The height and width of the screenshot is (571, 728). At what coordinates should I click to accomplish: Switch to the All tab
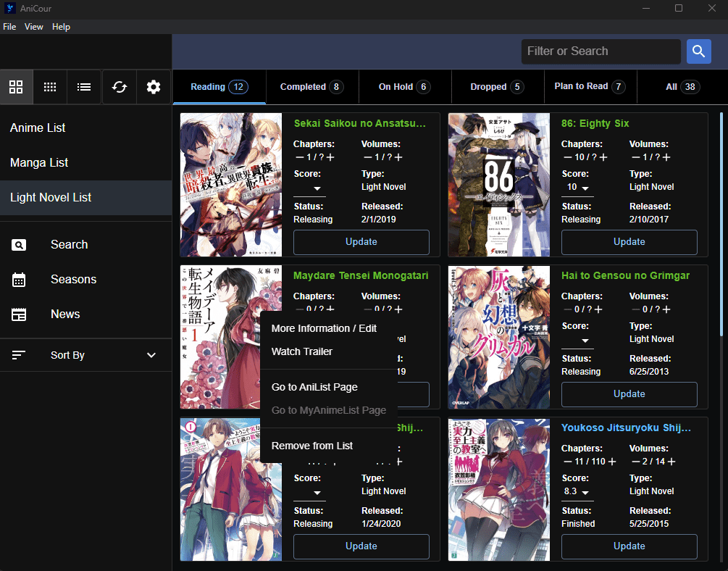coord(682,87)
